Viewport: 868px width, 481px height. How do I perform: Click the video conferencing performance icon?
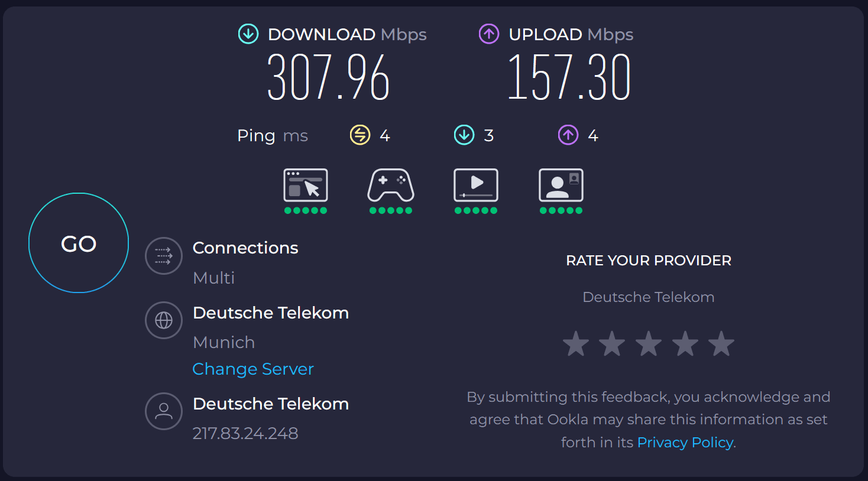coord(561,186)
